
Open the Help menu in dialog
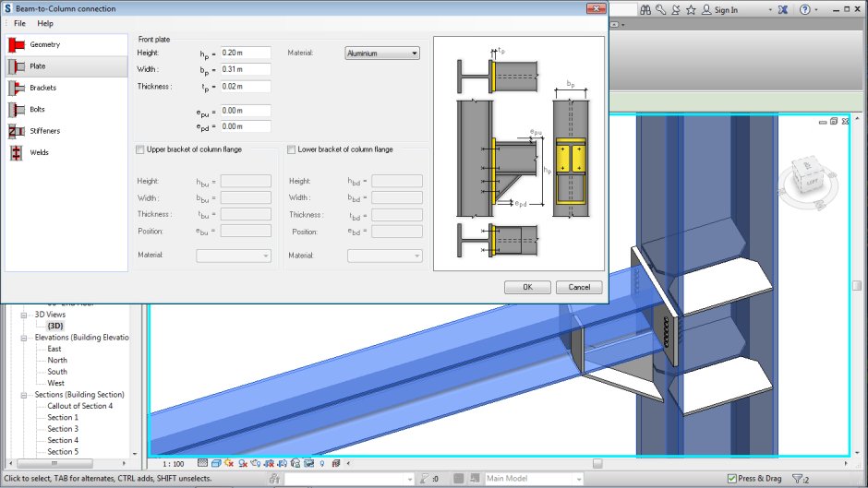coord(45,23)
